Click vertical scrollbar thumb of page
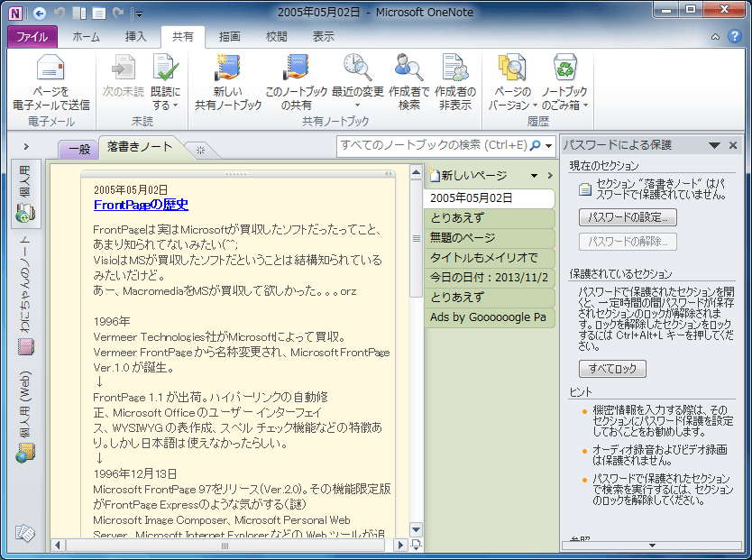The image size is (752, 560). click(417, 238)
